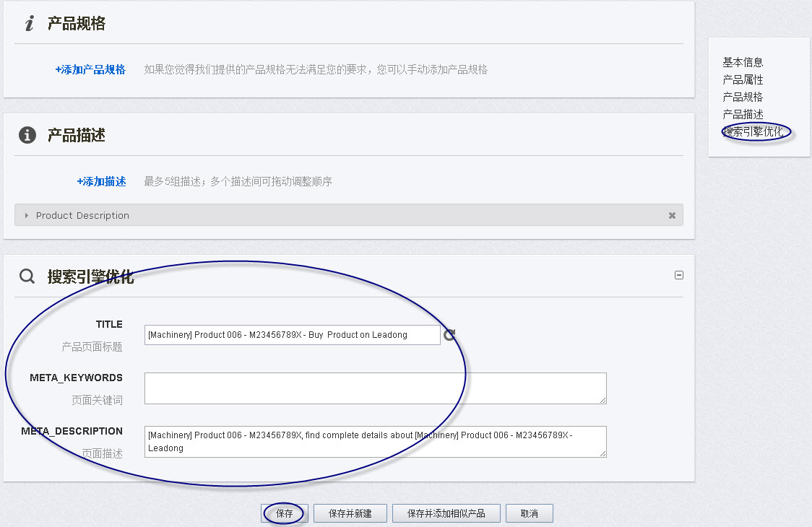The image size is (812, 527).
Task: Click 保存并添加相似产品 button
Action: tap(446, 513)
